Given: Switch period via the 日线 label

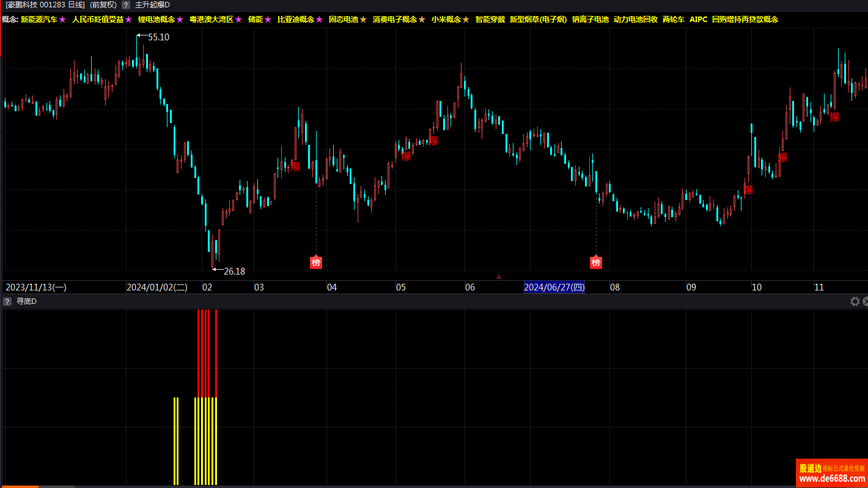Looking at the screenshot, I should click(x=76, y=5).
